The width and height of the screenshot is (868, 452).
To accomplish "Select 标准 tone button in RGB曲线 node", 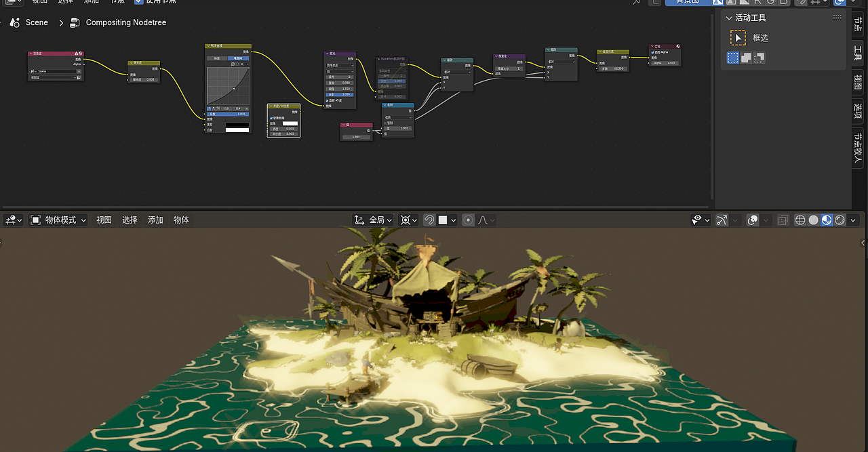I will click(217, 58).
